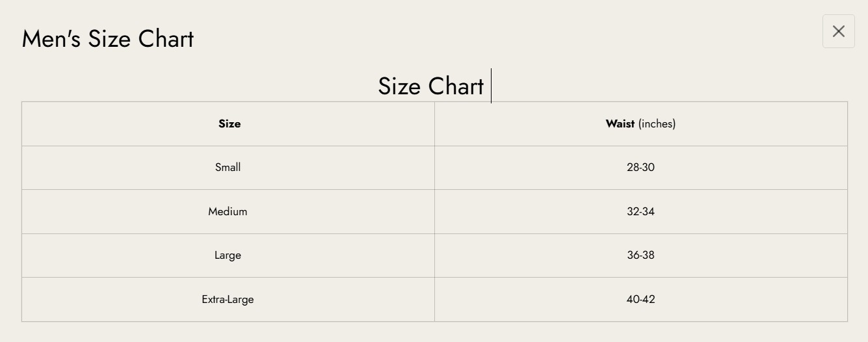Click the 36-38 waist measurement
The height and width of the screenshot is (342, 868).
pyautogui.click(x=640, y=255)
